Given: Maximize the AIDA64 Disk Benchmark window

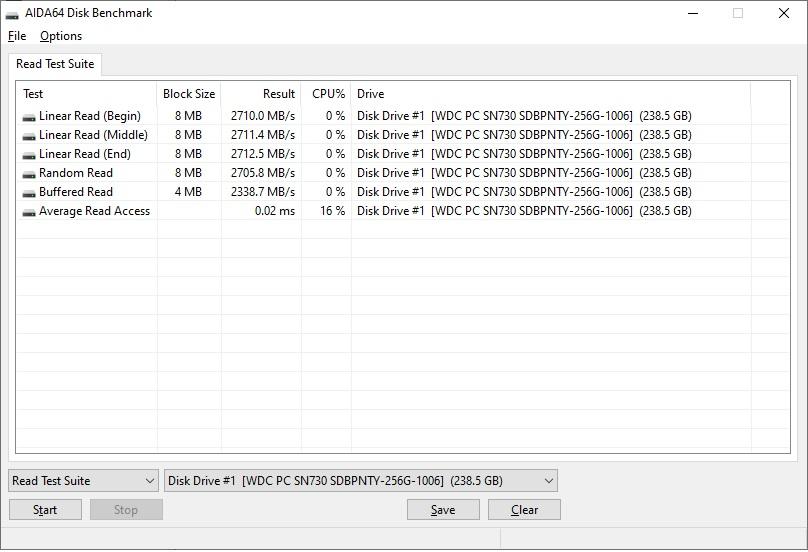Looking at the screenshot, I should pos(738,14).
